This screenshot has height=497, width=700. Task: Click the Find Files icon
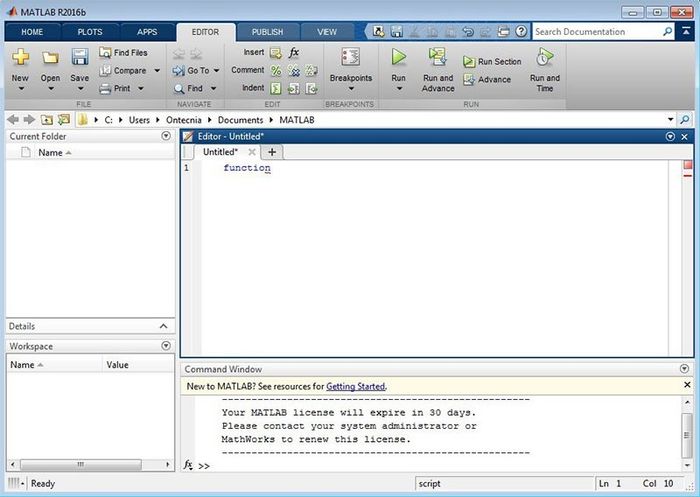[x=105, y=53]
